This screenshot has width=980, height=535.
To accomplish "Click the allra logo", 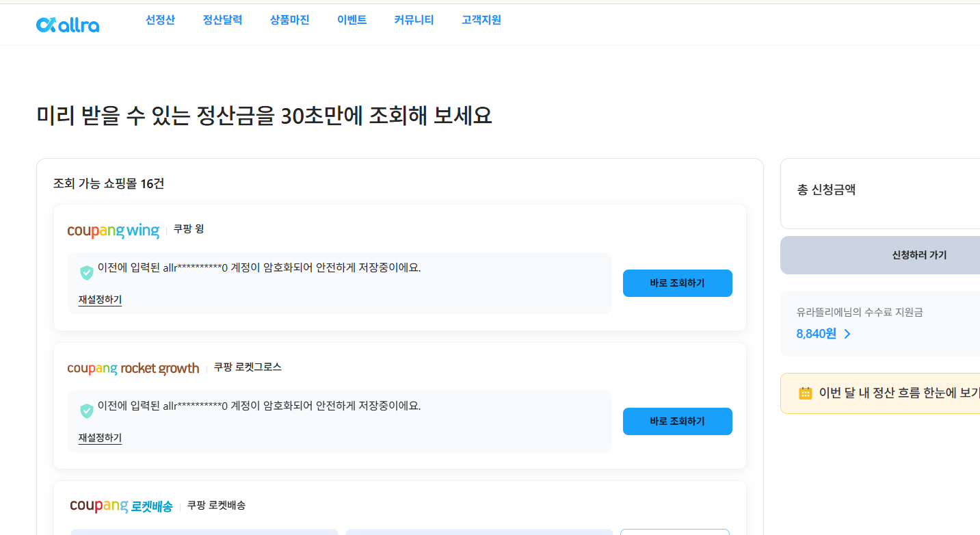I will [x=68, y=25].
